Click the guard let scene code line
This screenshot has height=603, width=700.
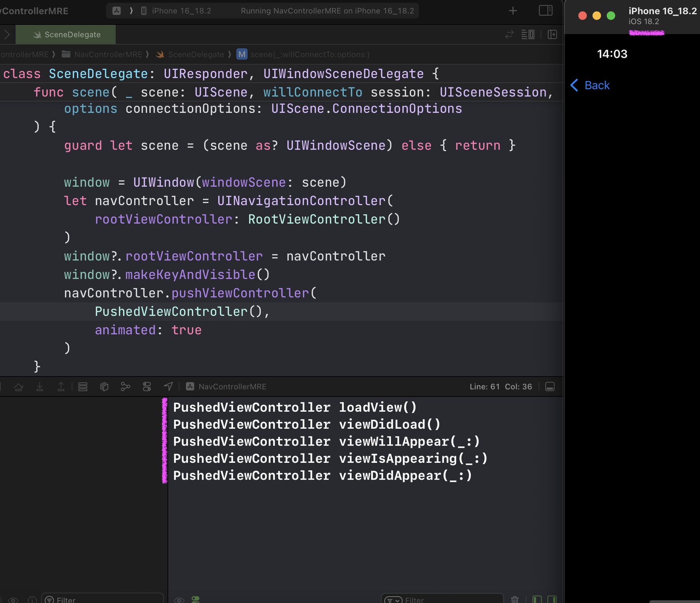tap(290, 145)
